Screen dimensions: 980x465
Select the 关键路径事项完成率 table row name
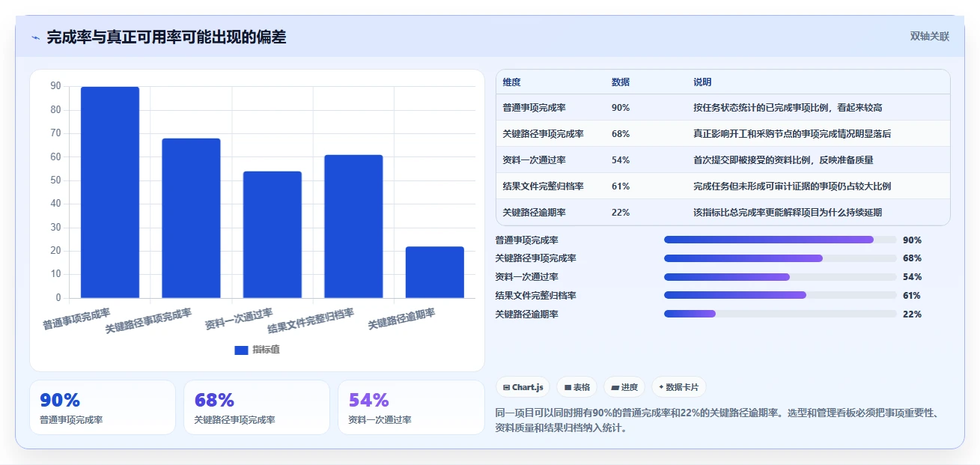pos(543,134)
